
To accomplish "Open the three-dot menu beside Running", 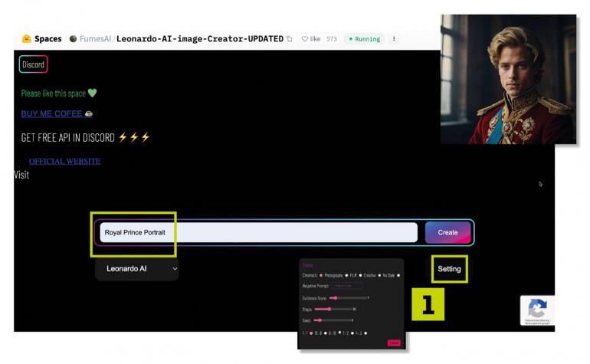I will pos(394,39).
